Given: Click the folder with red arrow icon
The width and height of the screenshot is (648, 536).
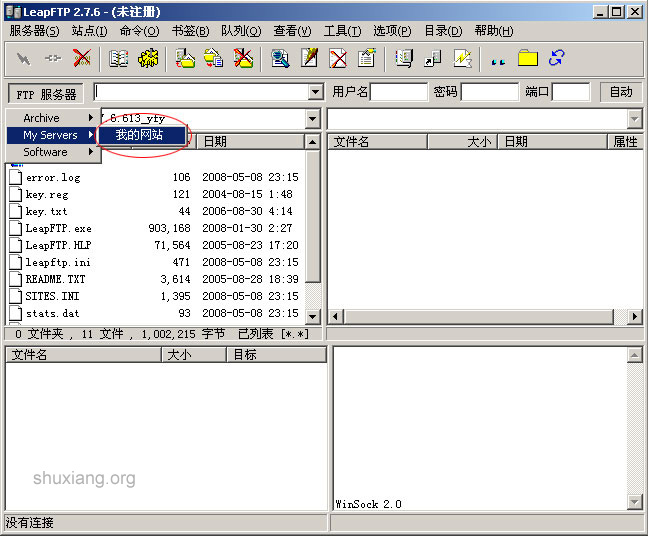Looking at the screenshot, I should coord(185,58).
